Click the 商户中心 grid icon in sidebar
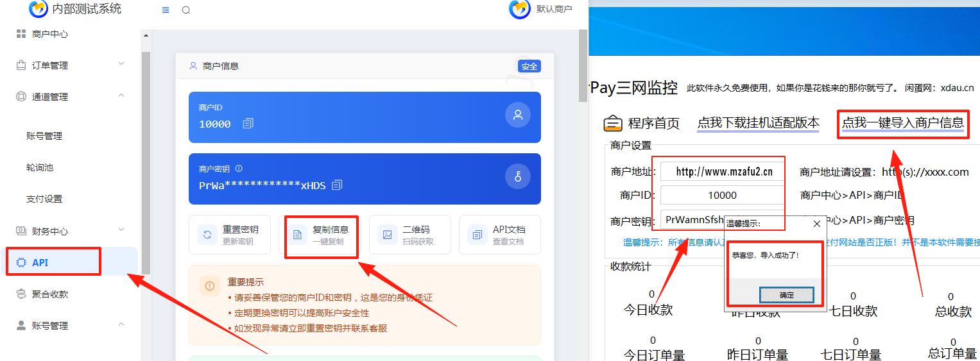Image resolution: width=980 pixels, height=361 pixels. pos(21,33)
